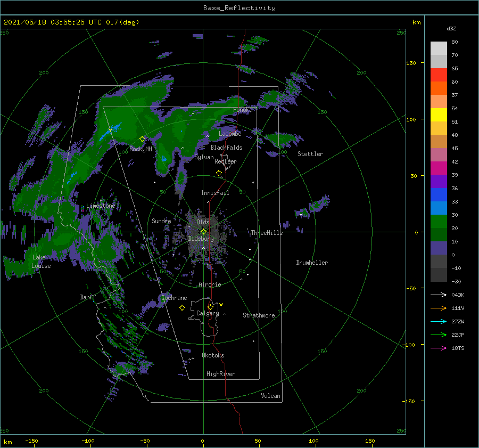Screen dimensions: 479x448
Task: Click the Vulcan city label
Action: 270,396
